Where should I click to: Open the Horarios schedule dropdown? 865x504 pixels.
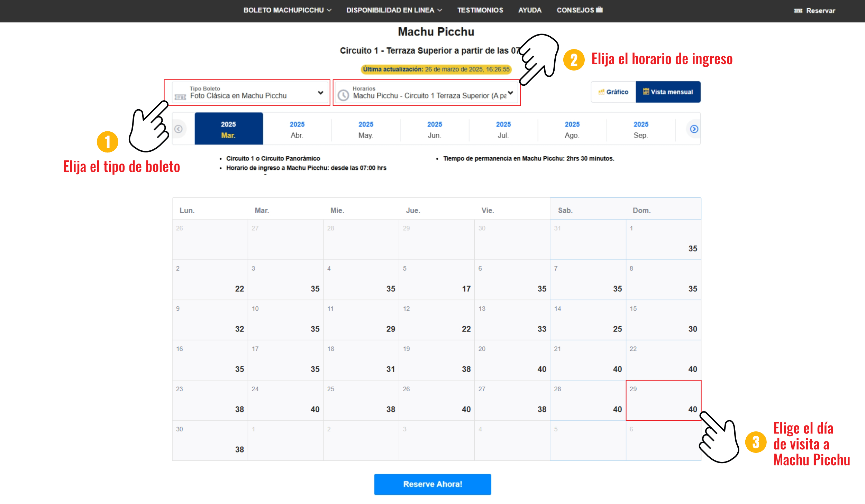coord(427,93)
